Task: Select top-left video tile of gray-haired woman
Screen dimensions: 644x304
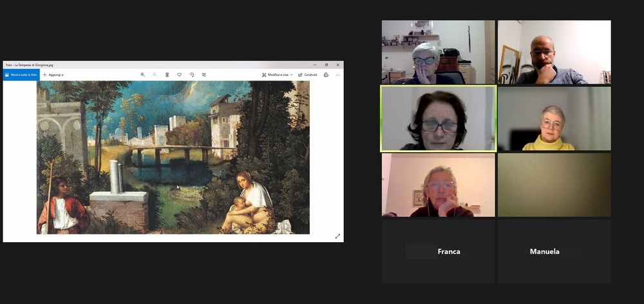Action: 438,52
